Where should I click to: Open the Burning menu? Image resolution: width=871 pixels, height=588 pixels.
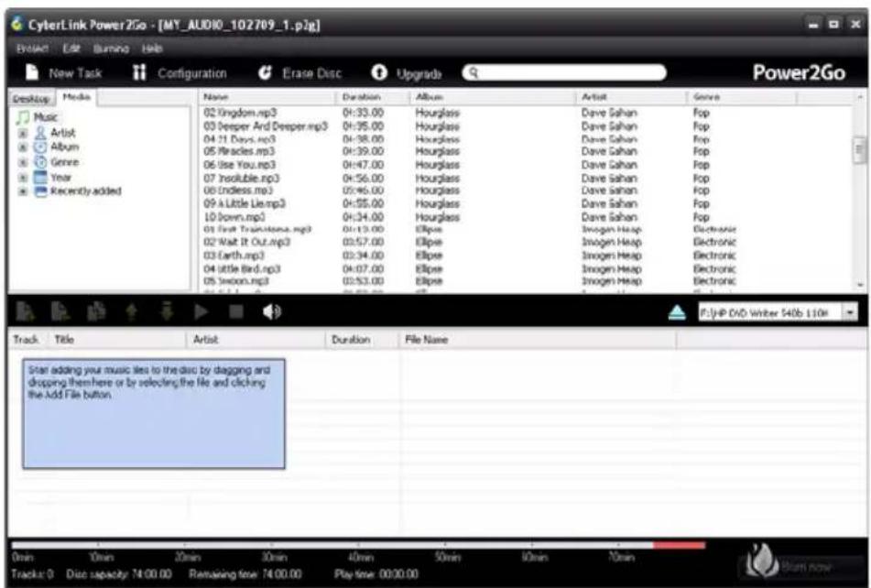(x=111, y=49)
